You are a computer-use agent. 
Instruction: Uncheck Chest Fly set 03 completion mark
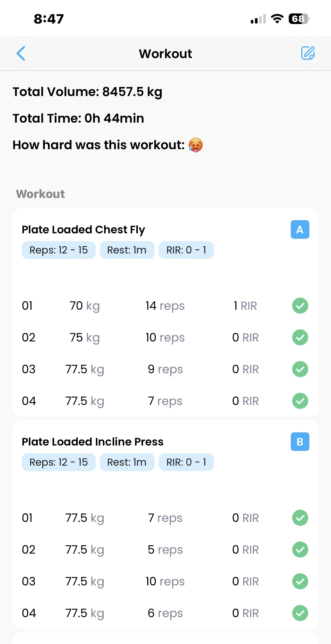coord(300,369)
